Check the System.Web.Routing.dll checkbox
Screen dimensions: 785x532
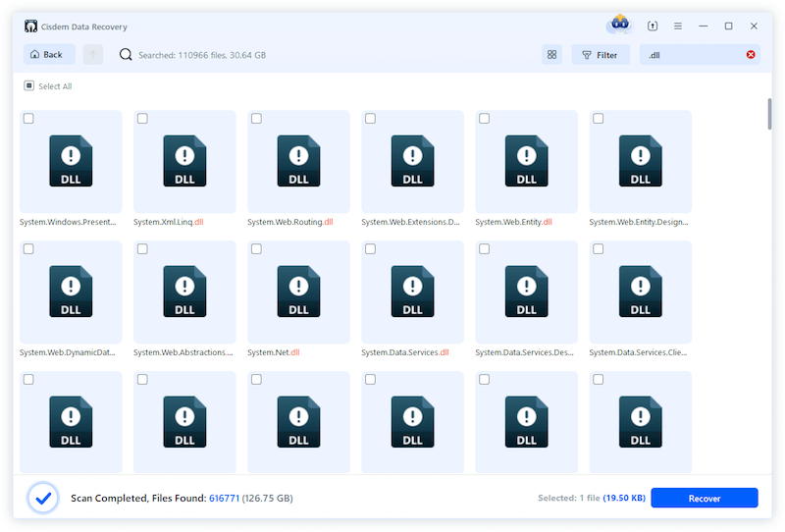click(x=256, y=119)
